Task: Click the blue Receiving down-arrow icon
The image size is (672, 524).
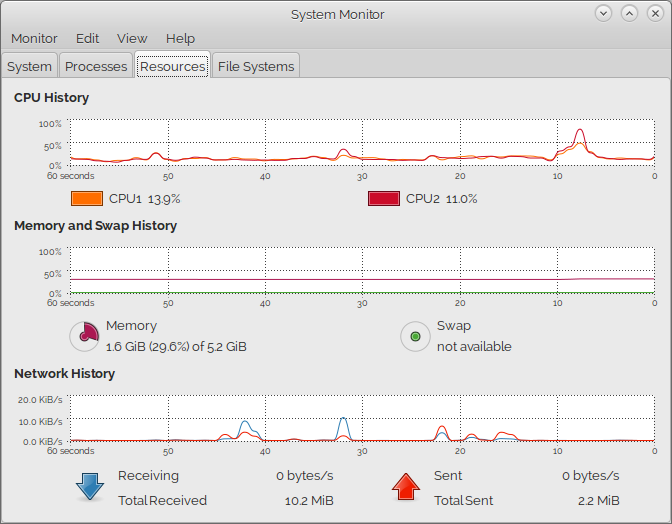Action: pyautogui.click(x=90, y=487)
